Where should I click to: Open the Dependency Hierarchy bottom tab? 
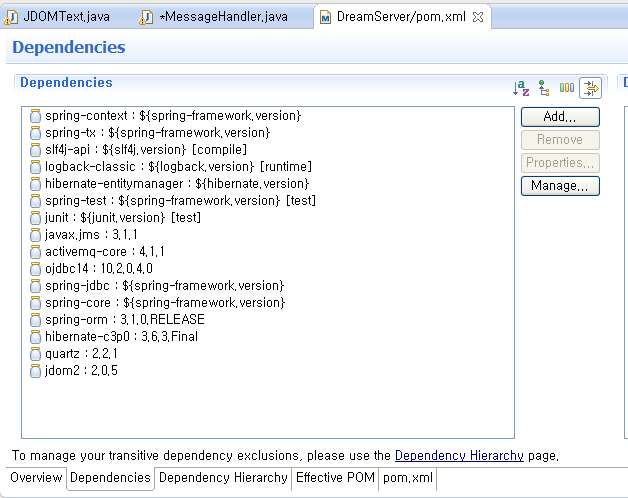[223, 478]
